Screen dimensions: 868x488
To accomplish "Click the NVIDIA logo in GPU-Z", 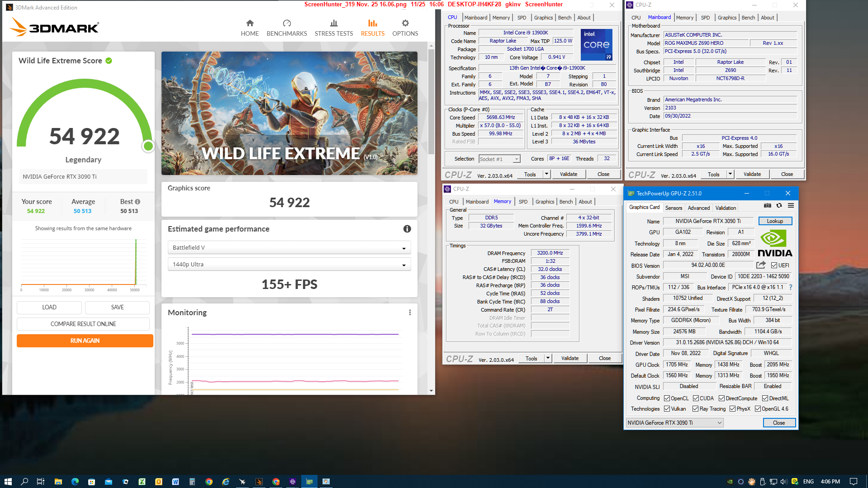I will coord(775,244).
